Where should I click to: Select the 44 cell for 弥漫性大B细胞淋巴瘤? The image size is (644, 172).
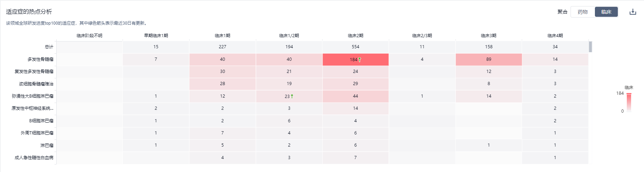(x=356, y=96)
